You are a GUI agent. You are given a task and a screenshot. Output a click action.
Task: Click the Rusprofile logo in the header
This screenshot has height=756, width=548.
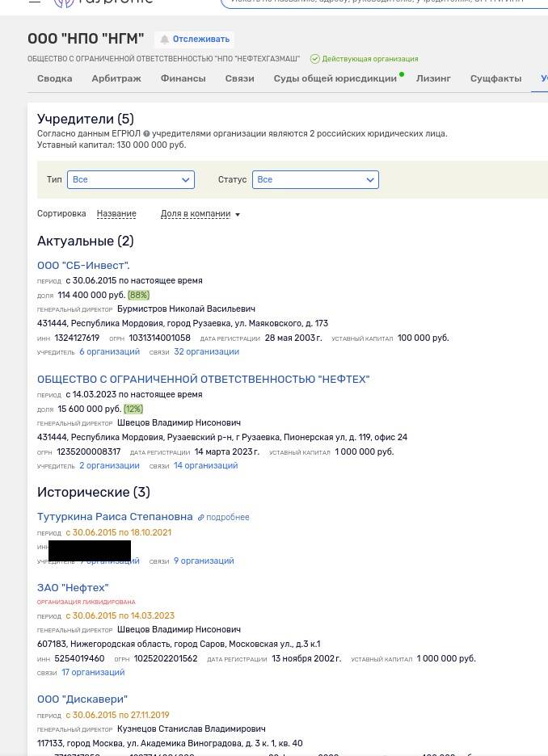103,2
